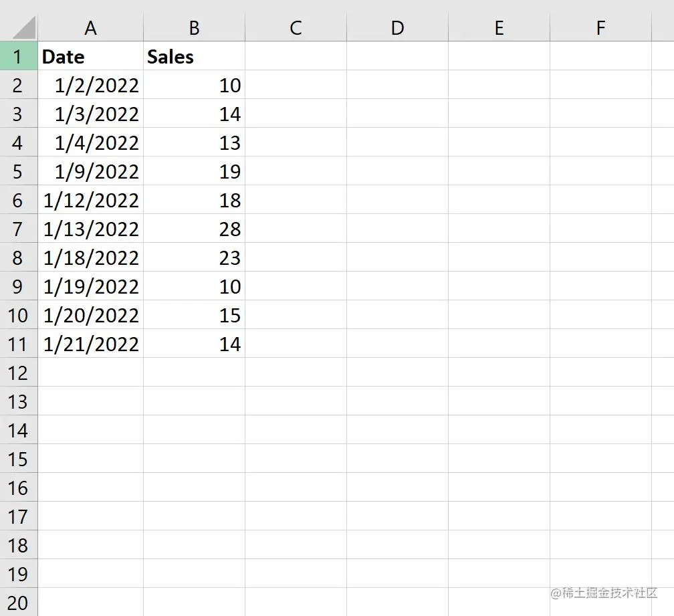
Task: Click row 1 header
Action: click(18, 57)
